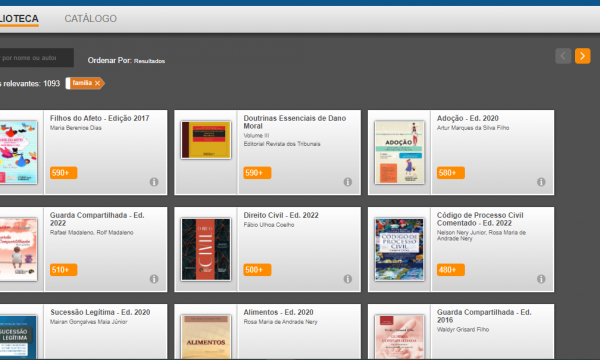The height and width of the screenshot is (360, 600).
Task: Open info for Código de Processo Civil Comentado
Action: pyautogui.click(x=541, y=279)
